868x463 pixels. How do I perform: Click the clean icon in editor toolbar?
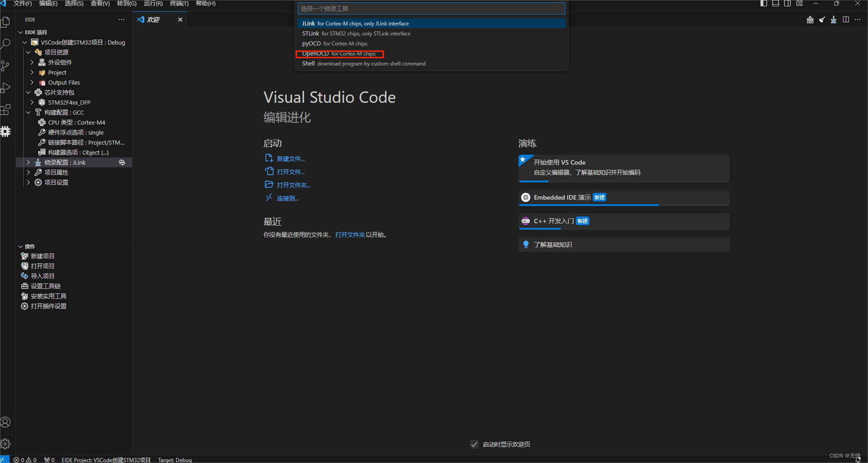(x=822, y=20)
